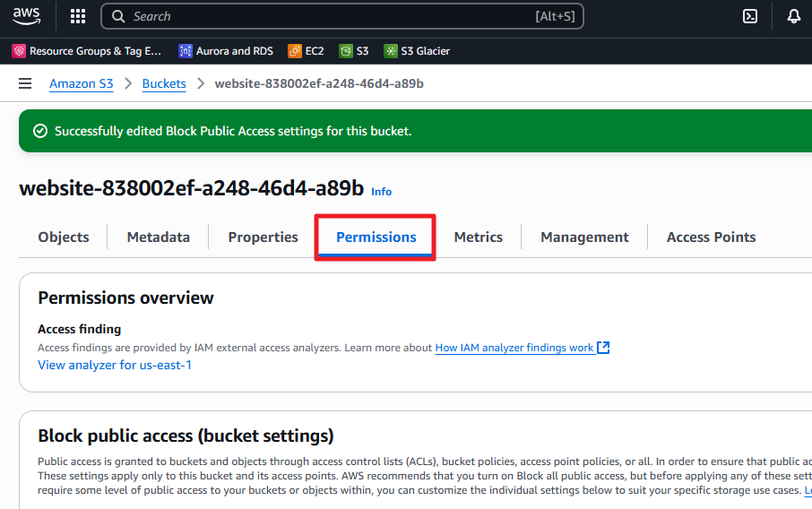Switch to the Management tab
Image resolution: width=812 pixels, height=509 pixels.
point(584,237)
